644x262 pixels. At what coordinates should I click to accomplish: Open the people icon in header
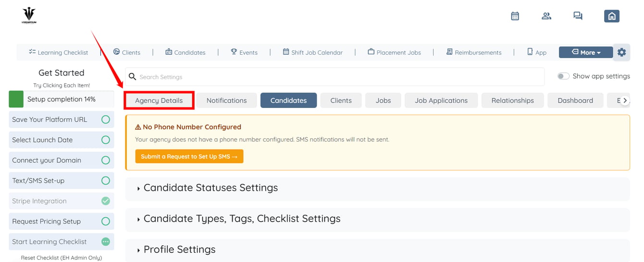point(546,16)
